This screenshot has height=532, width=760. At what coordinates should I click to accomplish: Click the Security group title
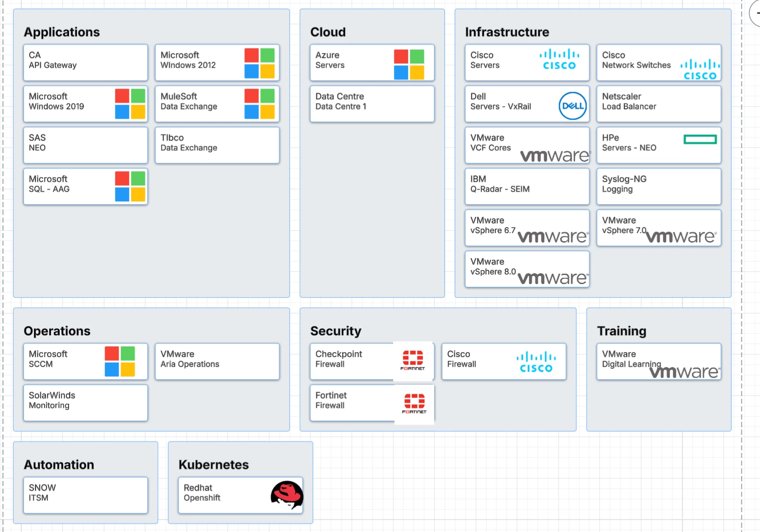336,331
